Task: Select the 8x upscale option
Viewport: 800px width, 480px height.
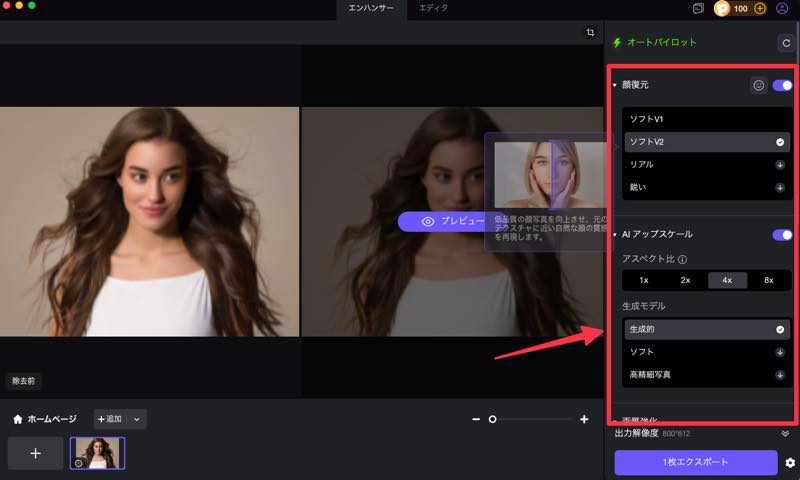Action: pos(768,280)
